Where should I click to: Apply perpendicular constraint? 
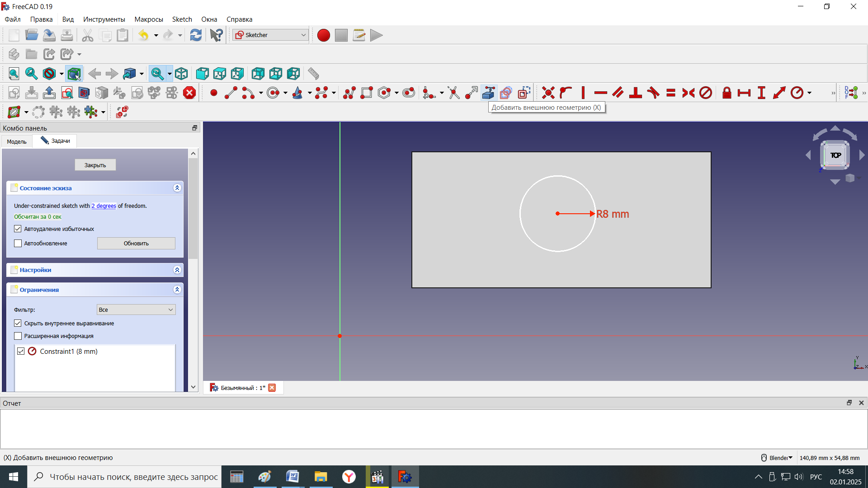(x=636, y=93)
